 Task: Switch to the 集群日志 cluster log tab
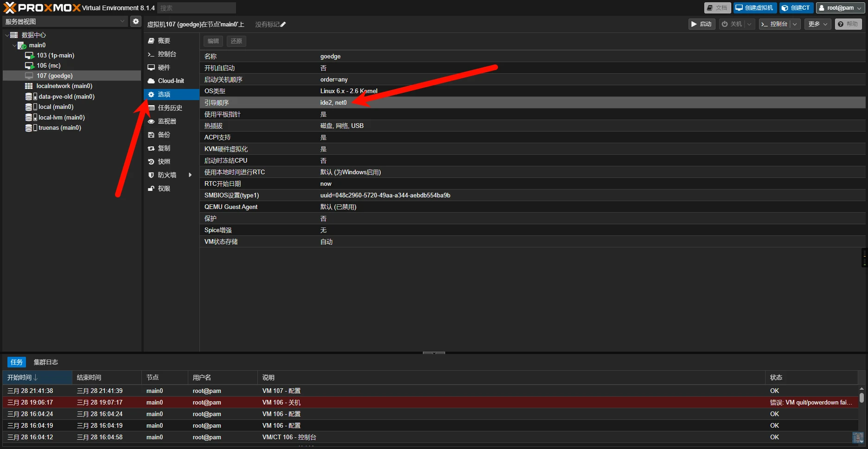tap(45, 362)
